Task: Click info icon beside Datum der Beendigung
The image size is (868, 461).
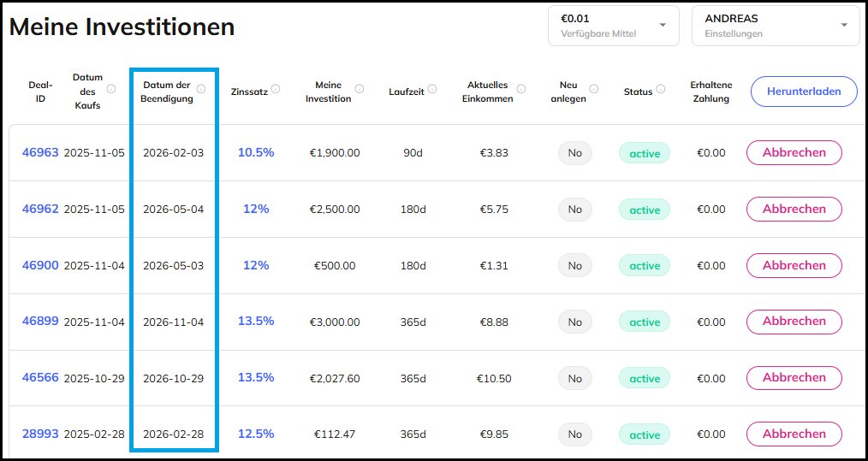Action: pos(201,89)
